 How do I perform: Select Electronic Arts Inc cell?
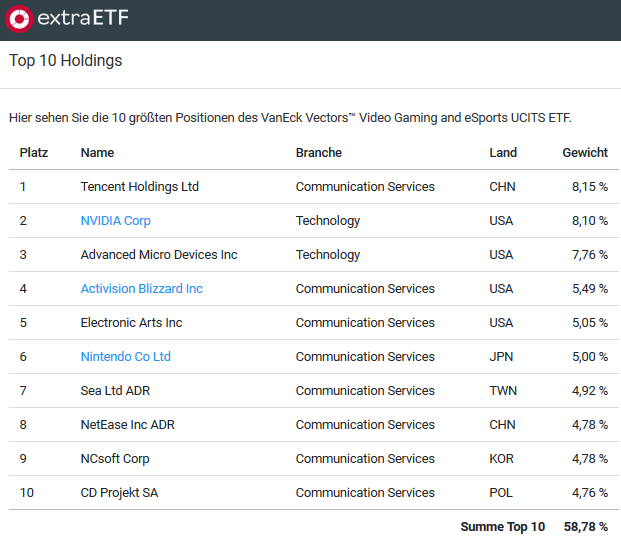point(131,322)
